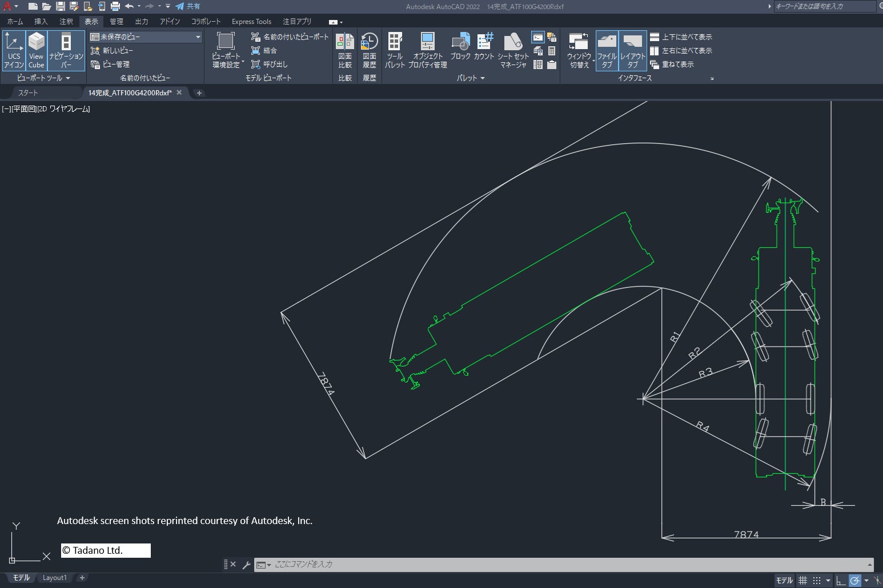This screenshot has width=883, height=588.
Task: Expand the 未保存のビュー view dropdown
Action: point(198,37)
